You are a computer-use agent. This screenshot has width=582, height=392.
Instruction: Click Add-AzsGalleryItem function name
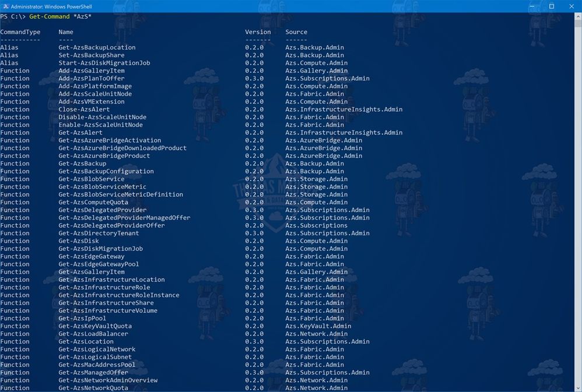[x=92, y=71]
